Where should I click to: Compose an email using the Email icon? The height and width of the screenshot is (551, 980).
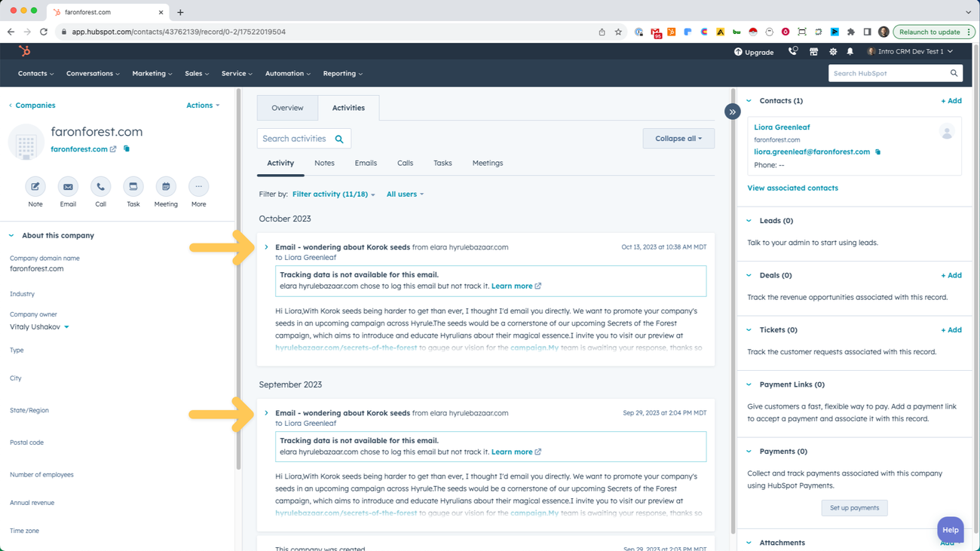(67, 187)
